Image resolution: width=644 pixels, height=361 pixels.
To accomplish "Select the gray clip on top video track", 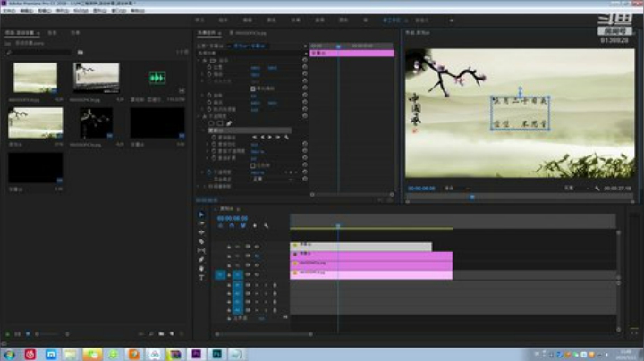I will coord(361,246).
